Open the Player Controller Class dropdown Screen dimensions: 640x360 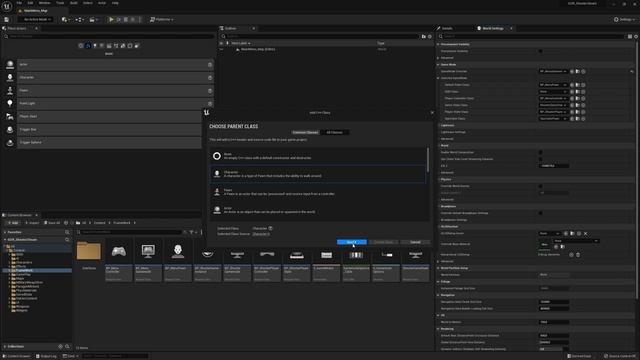553,98
